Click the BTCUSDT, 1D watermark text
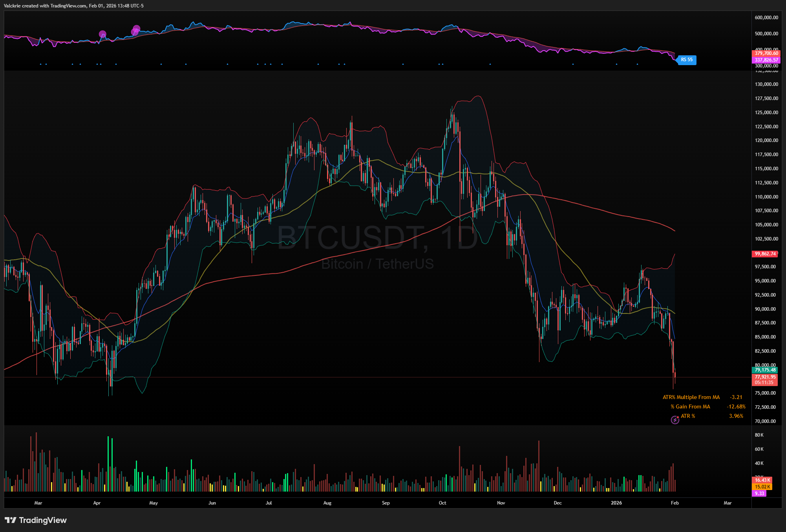The width and height of the screenshot is (786, 532). point(377,238)
